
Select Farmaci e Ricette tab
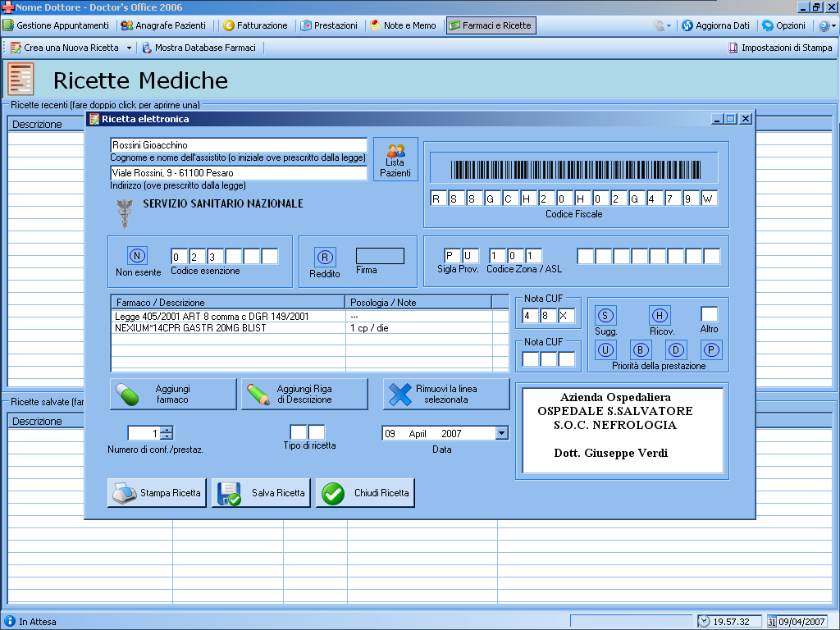491,25
